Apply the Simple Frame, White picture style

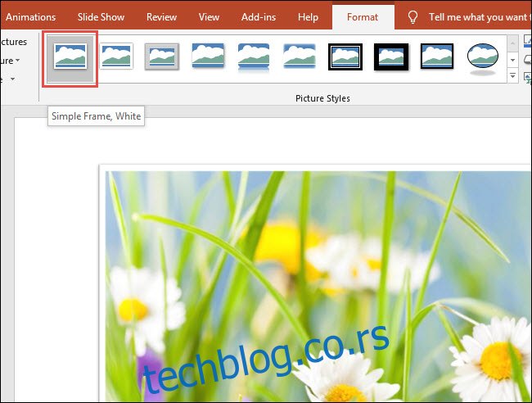click(x=70, y=58)
